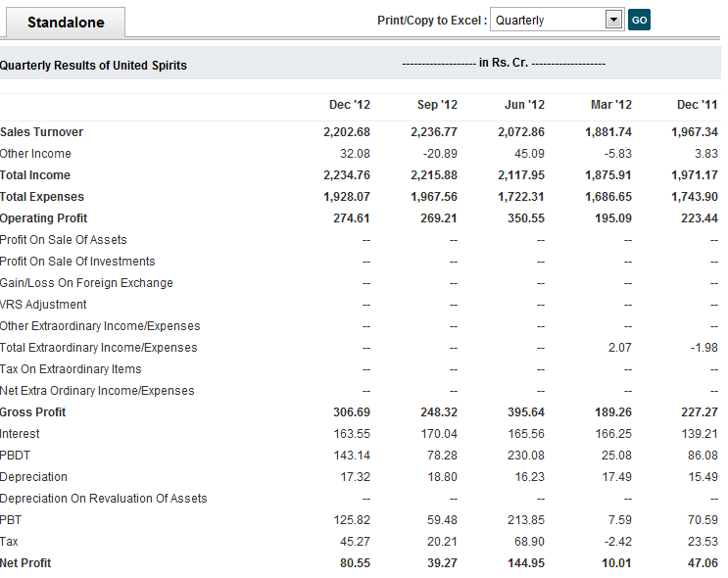
Task: Select the VRS Adjustment row label
Action: [43, 305]
